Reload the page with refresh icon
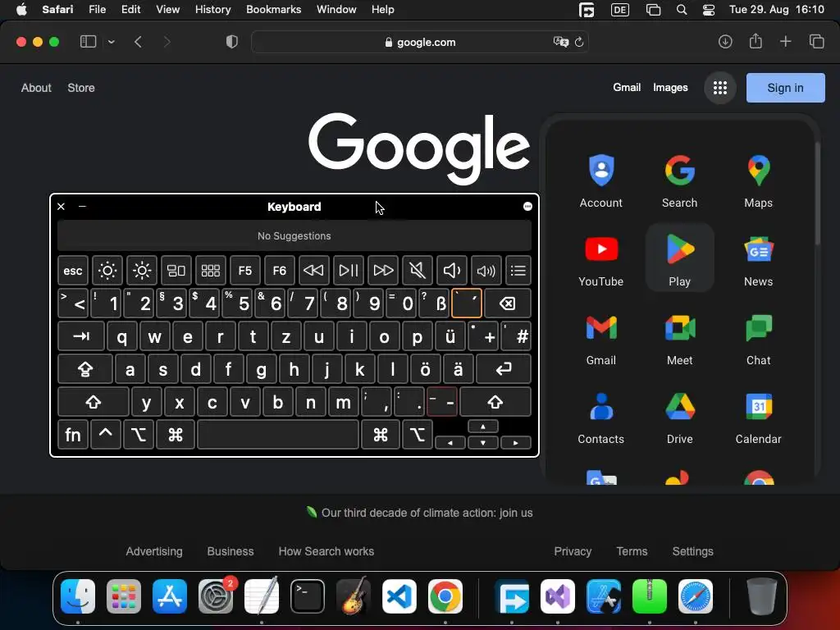 pyautogui.click(x=579, y=42)
